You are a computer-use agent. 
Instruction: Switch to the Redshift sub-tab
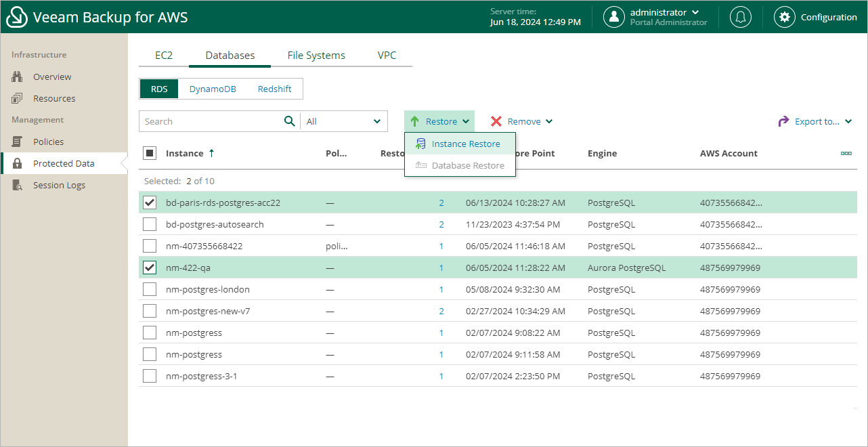click(x=275, y=89)
